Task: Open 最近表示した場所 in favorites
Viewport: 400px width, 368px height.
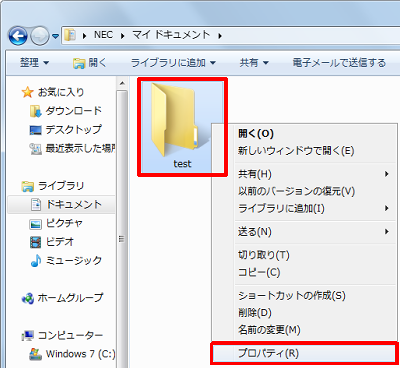Action: click(x=80, y=148)
